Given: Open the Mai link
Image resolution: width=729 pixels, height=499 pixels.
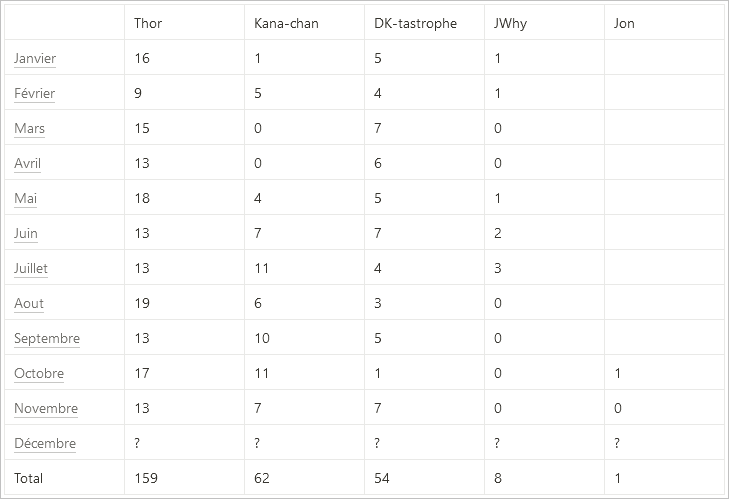Looking at the screenshot, I should 26,198.
